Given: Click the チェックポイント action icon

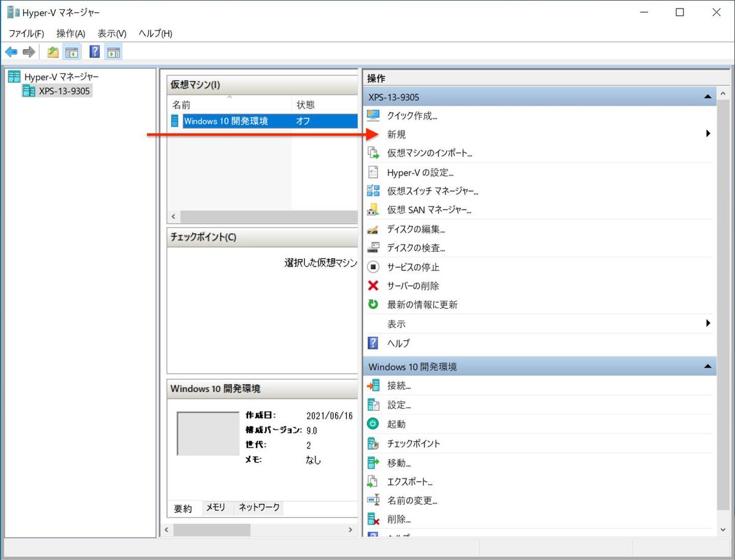Looking at the screenshot, I should (x=373, y=444).
